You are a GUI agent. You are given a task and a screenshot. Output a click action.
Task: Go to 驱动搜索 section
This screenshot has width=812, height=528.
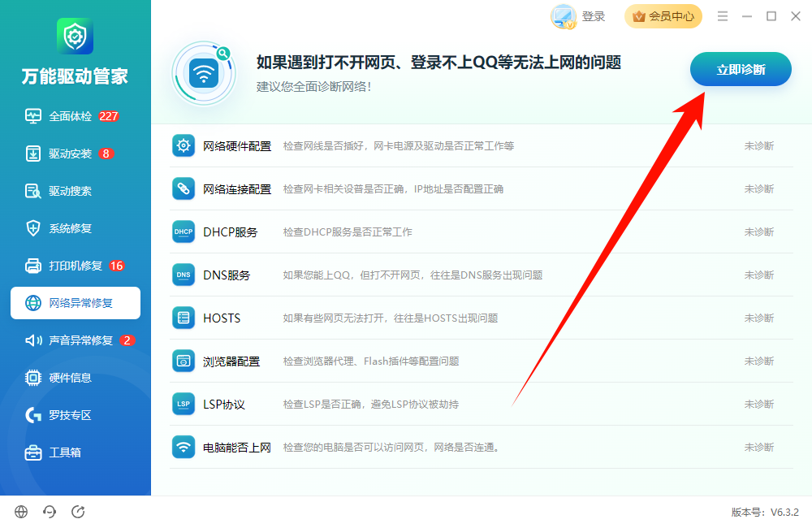click(75, 191)
